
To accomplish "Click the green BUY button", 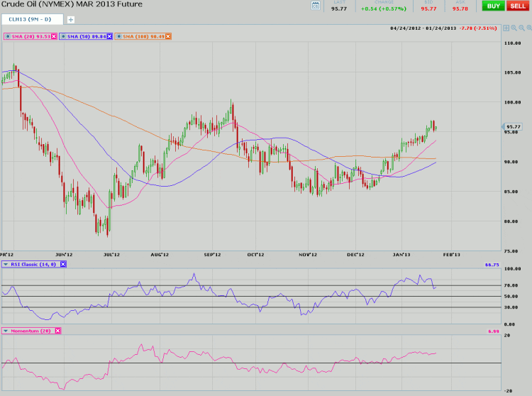I will click(492, 6).
